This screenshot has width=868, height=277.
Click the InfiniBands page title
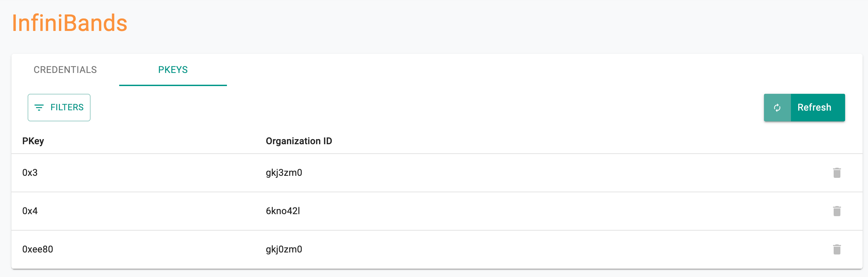tap(70, 23)
